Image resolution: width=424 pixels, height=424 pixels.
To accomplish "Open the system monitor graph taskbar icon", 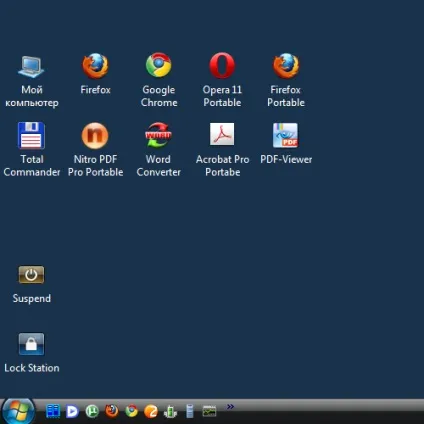I will [x=209, y=411].
